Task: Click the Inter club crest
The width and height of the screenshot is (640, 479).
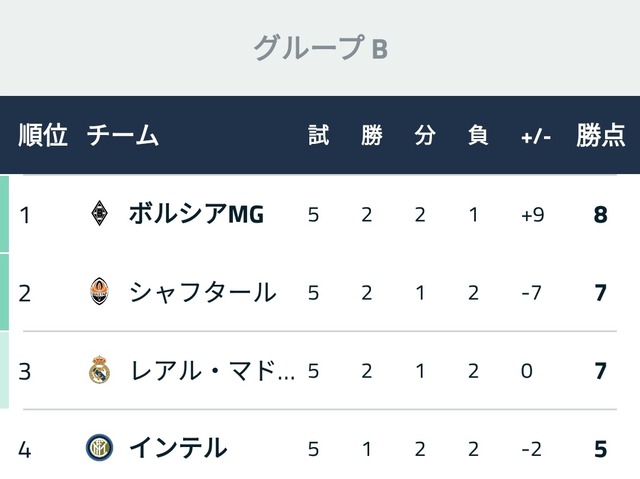Action: [x=99, y=448]
